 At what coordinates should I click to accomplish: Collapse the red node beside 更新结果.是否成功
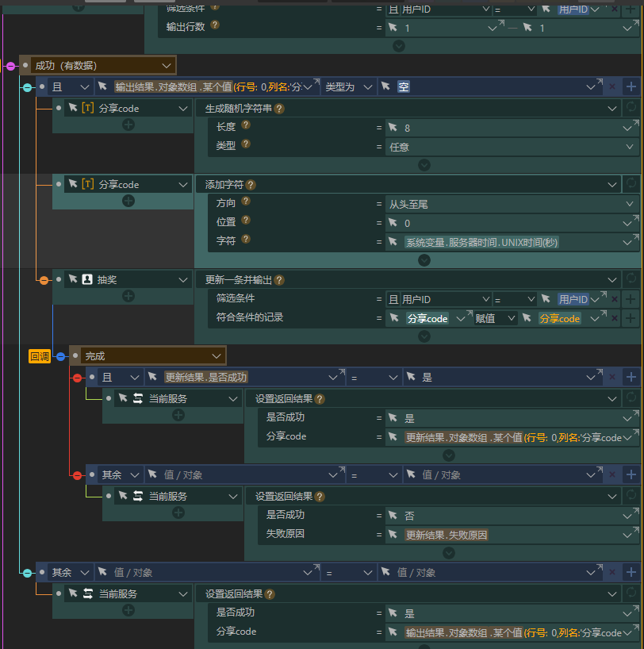78,378
